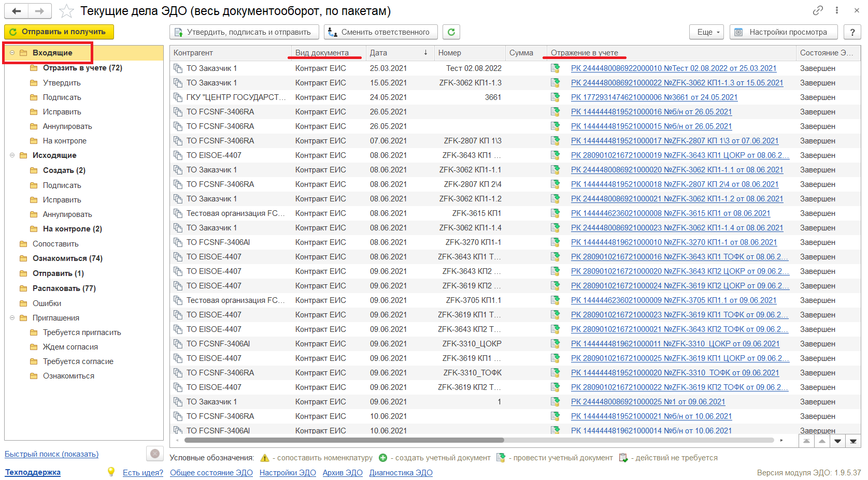
Task: Click the clear quick search icon
Action: pyautogui.click(x=154, y=454)
